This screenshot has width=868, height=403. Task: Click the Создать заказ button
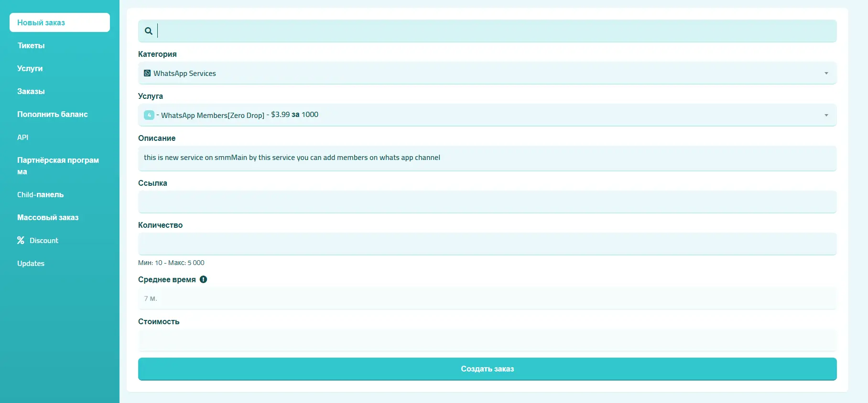[x=488, y=369]
